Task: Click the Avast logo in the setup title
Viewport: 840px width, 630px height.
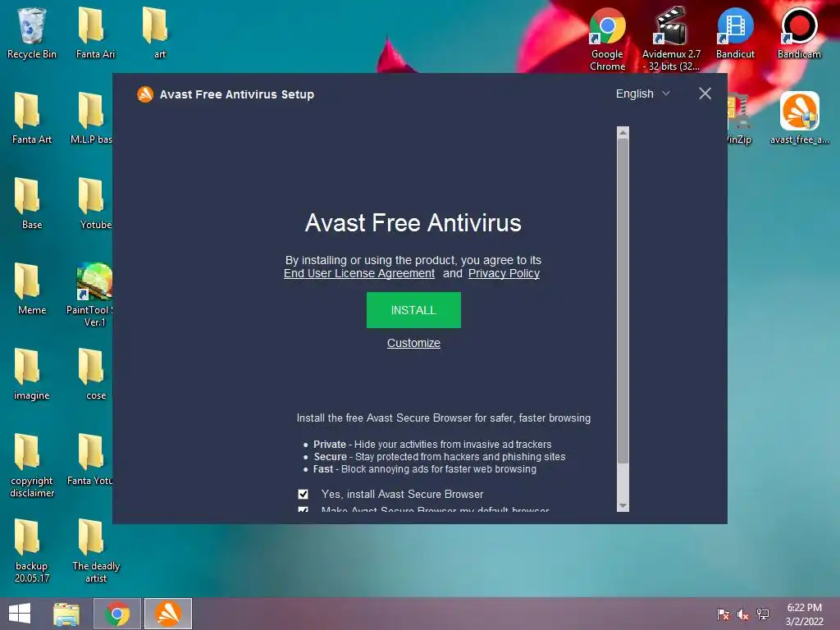Action: 145,94
